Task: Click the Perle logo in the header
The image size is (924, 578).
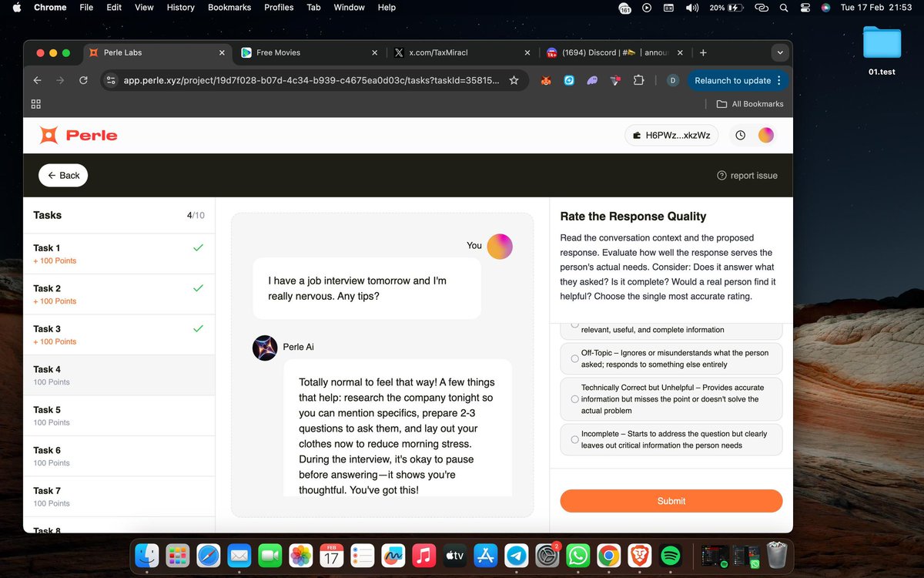Action: 79,136
